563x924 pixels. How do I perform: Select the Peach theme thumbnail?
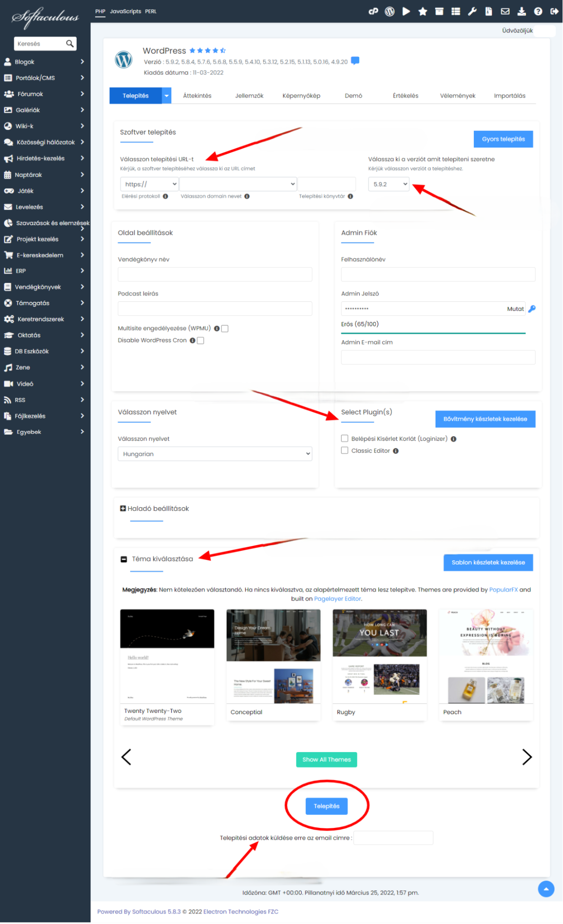[x=486, y=657]
